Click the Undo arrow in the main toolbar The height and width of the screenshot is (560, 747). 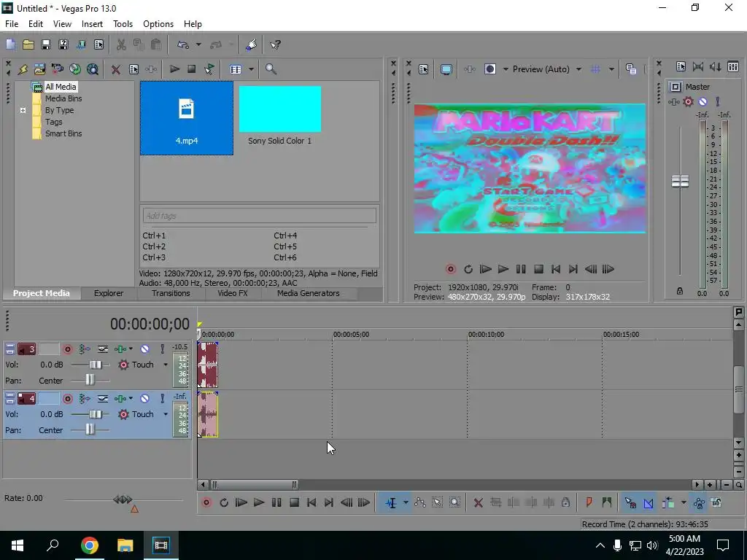click(183, 44)
